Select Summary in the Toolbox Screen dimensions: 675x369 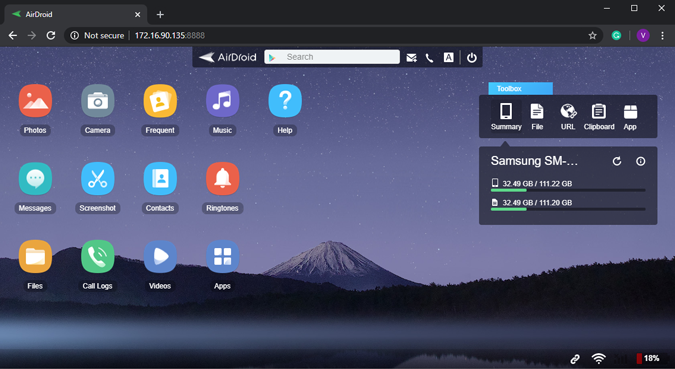(x=506, y=116)
